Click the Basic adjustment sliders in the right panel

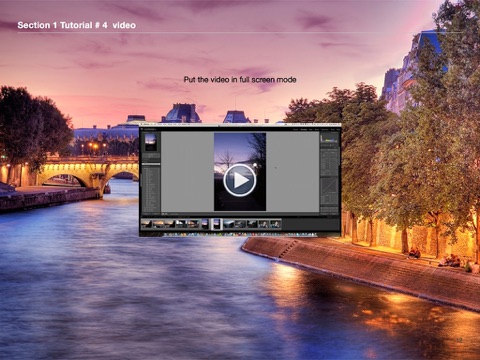(329, 162)
